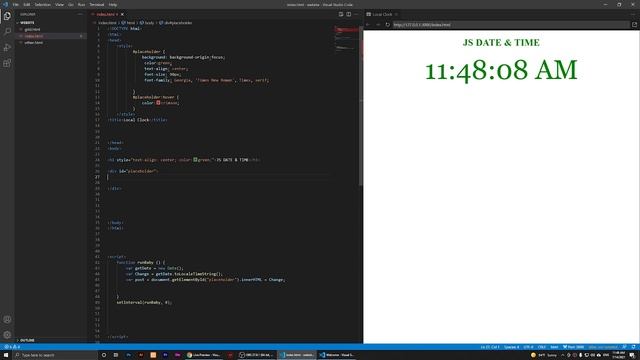Screen dimensions: 640x360
Task: Click the feedback icon in status bar
Action: coord(624,347)
